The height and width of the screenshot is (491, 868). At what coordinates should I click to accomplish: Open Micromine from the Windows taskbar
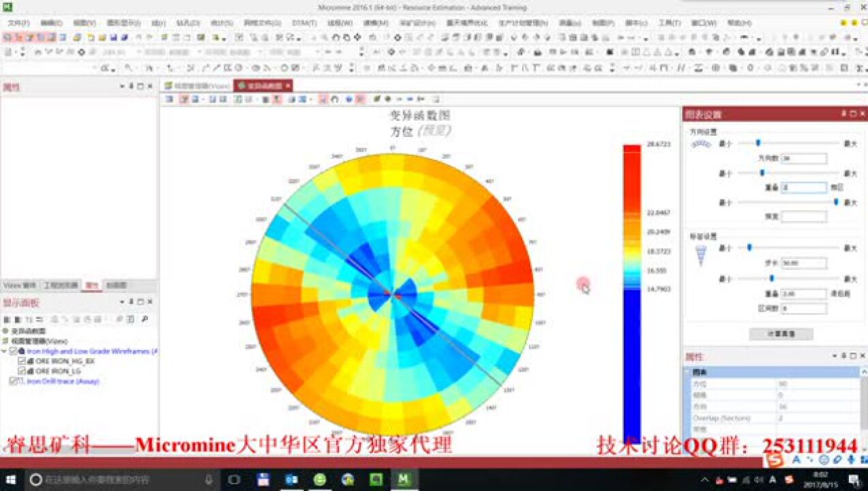[403, 479]
